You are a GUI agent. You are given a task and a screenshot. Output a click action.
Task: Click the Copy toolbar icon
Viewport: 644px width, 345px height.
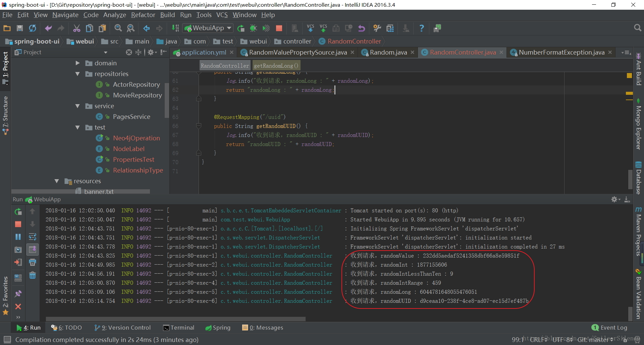click(89, 28)
